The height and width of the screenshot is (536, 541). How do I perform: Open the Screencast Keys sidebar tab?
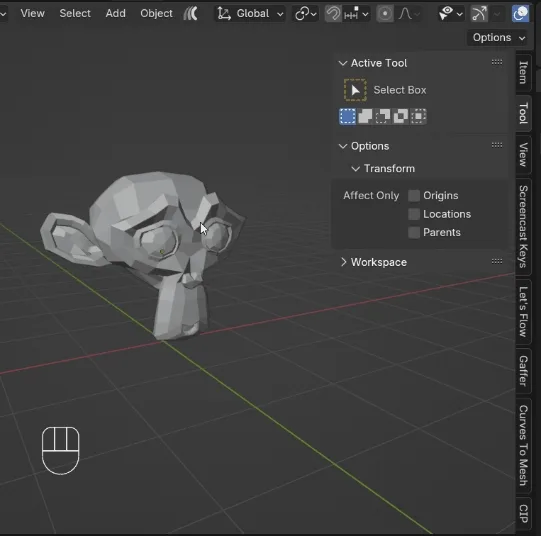(523, 227)
